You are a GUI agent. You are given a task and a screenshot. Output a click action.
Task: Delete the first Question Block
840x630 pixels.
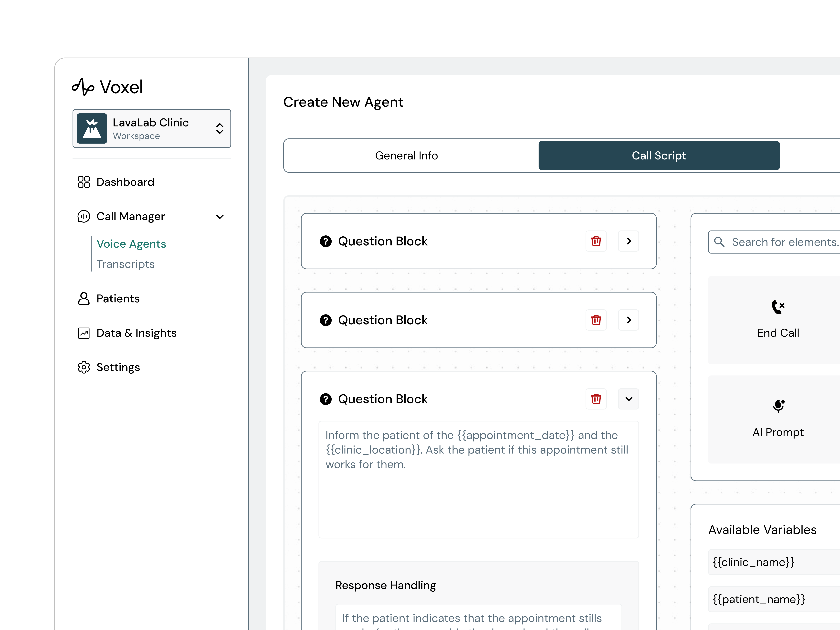[x=596, y=241]
